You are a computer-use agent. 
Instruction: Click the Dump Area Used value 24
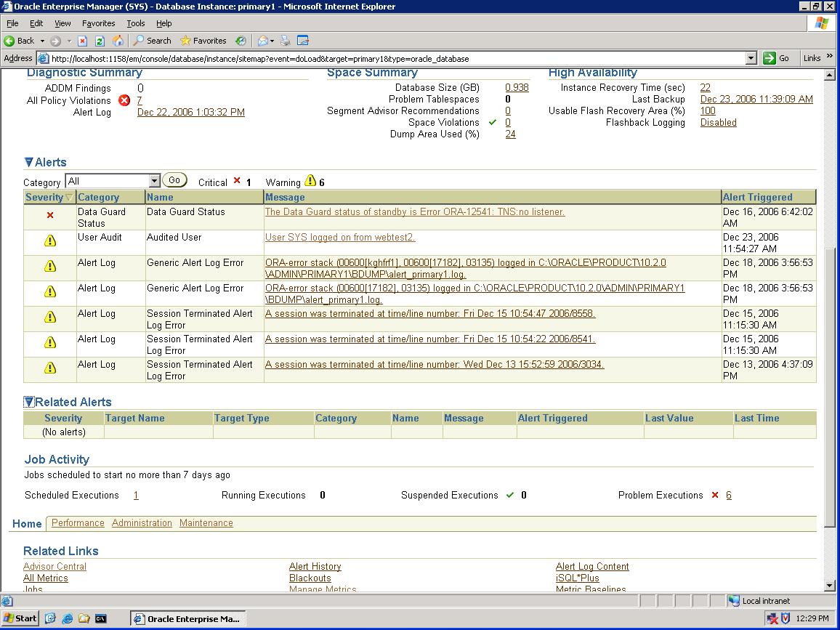(x=511, y=134)
